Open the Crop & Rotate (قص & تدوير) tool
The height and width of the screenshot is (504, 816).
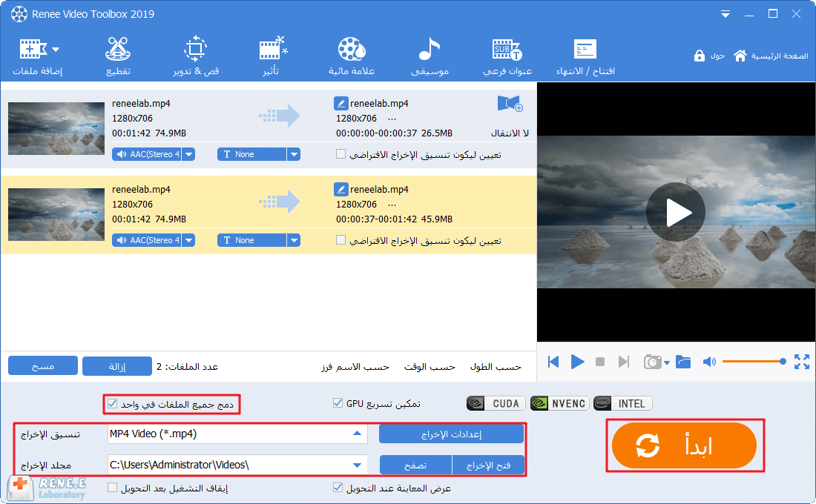(196, 56)
